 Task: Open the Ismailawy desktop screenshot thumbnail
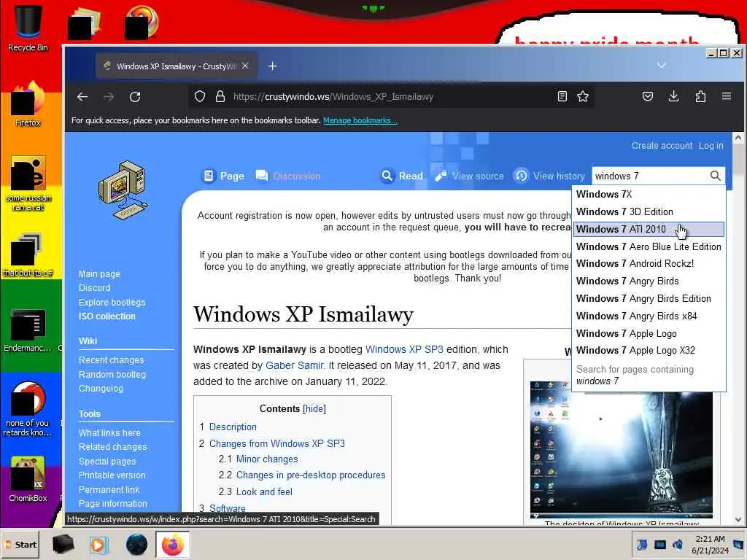pos(622,449)
